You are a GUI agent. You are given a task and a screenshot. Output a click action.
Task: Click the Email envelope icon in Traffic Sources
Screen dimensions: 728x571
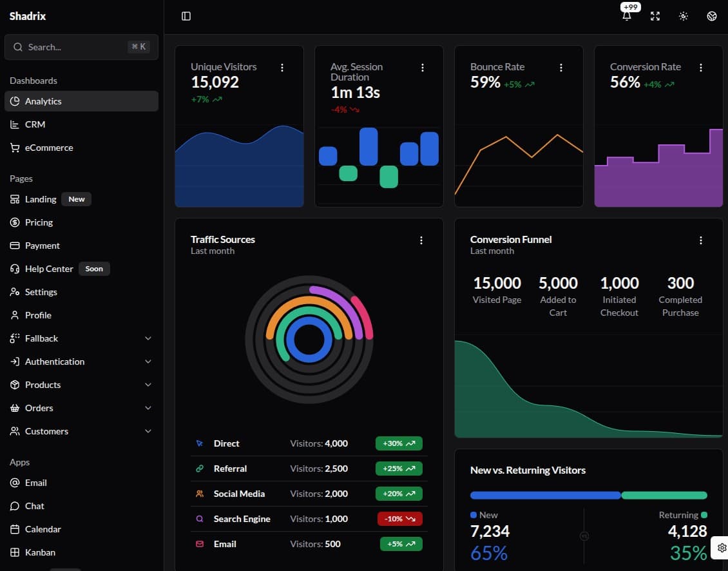click(x=200, y=544)
